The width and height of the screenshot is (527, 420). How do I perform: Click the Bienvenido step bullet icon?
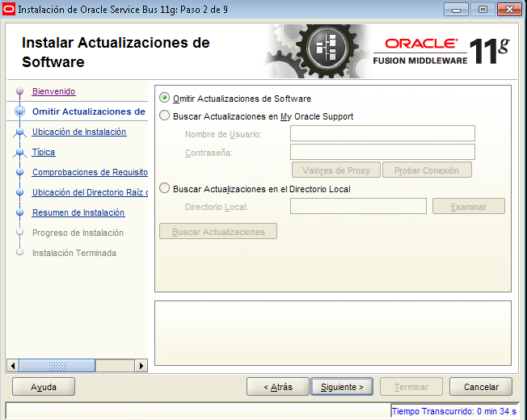point(20,91)
